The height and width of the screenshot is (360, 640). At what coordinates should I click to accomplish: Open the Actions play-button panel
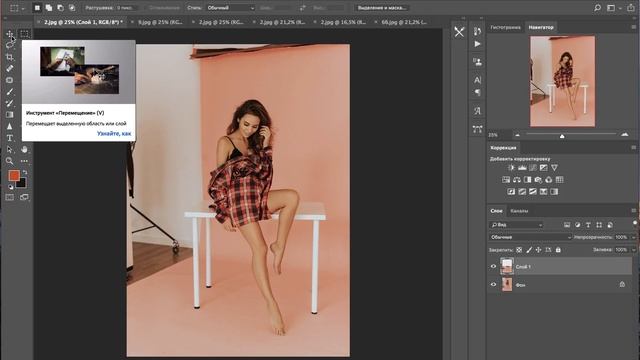point(477,44)
